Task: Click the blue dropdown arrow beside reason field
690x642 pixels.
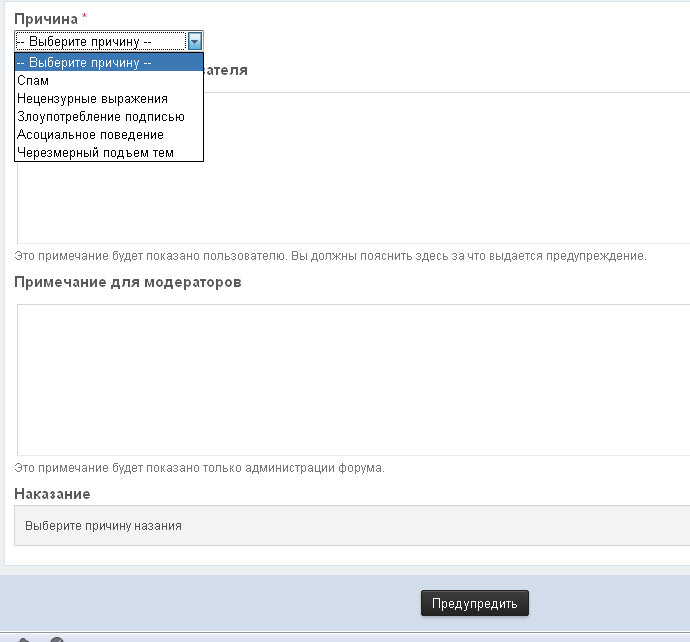Action: 195,41
